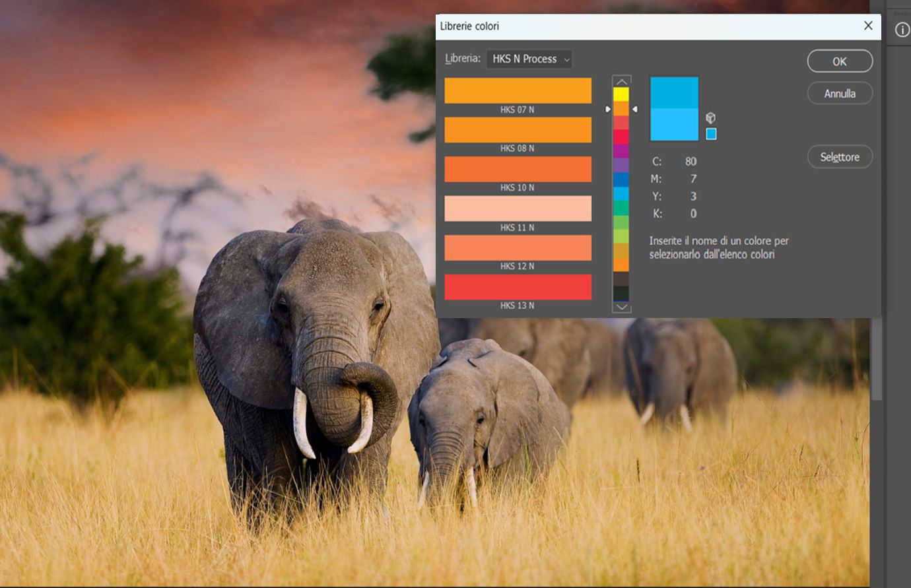Click the lower half of the blue color preview
The width and height of the screenshot is (911, 588).
(674, 125)
